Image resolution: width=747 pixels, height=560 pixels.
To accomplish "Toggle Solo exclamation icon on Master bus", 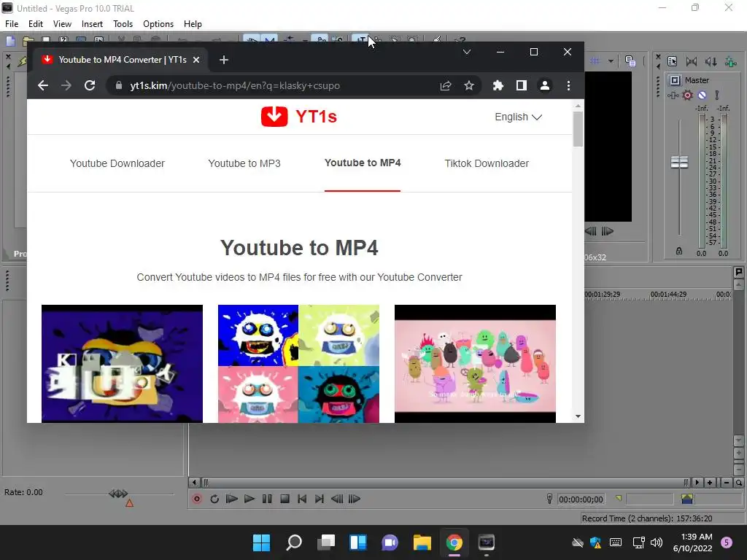I will pyautogui.click(x=716, y=96).
